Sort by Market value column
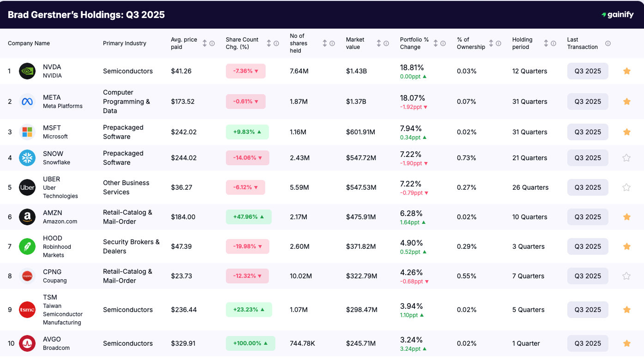 coord(378,43)
